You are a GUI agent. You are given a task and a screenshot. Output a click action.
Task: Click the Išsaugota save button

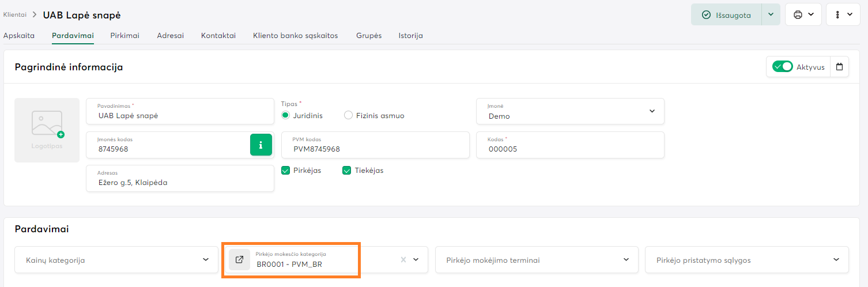(726, 15)
